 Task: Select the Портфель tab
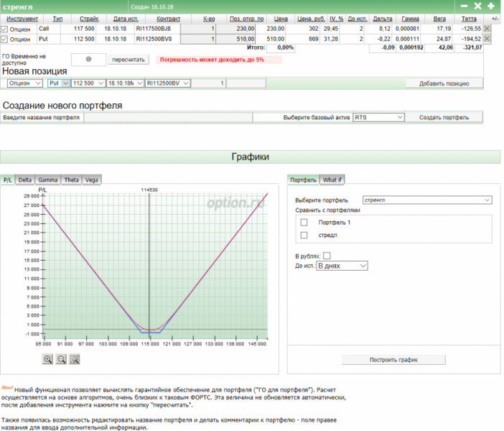point(303,180)
